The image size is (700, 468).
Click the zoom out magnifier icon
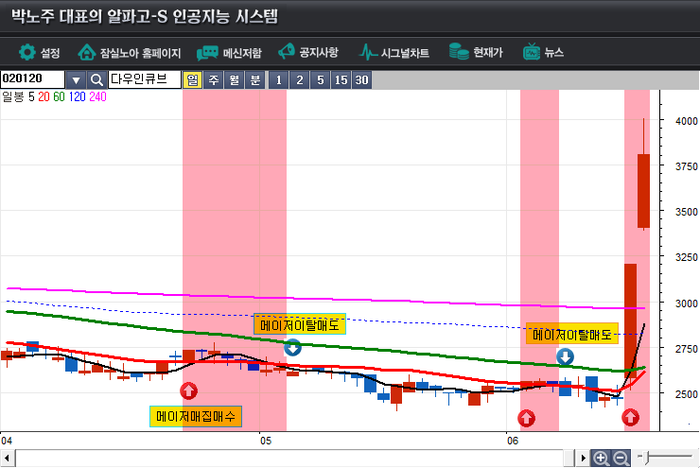tap(621, 458)
